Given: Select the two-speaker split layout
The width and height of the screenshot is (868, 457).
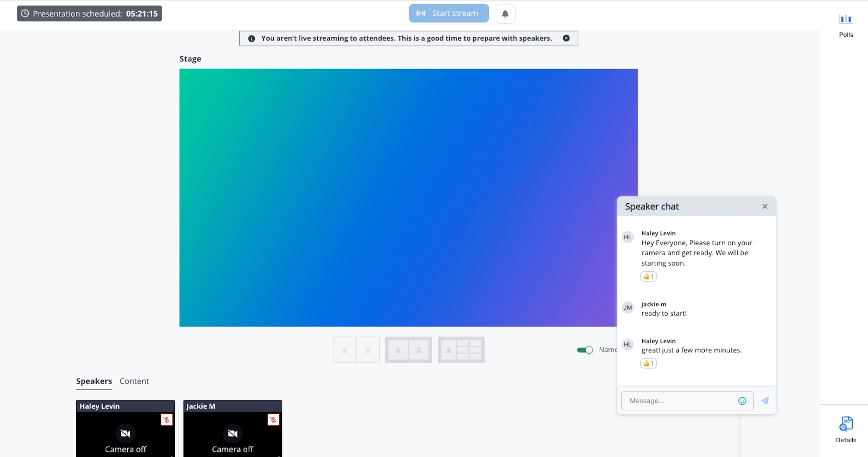Looking at the screenshot, I should (356, 350).
